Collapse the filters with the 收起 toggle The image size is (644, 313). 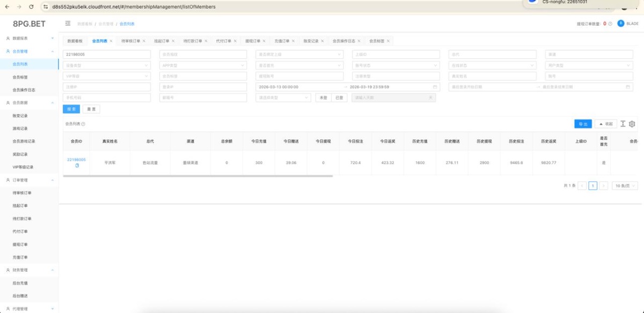tap(605, 124)
